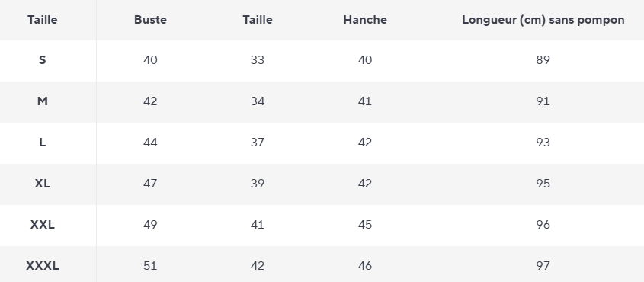The image size is (644, 282).
Task: Click the M size row label
Action: (x=43, y=101)
